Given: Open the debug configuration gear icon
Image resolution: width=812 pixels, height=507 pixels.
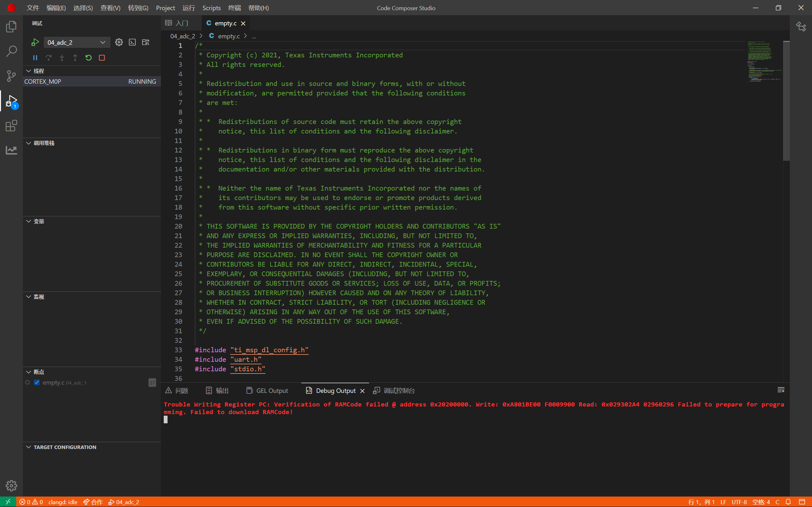Looking at the screenshot, I should click(x=119, y=42).
